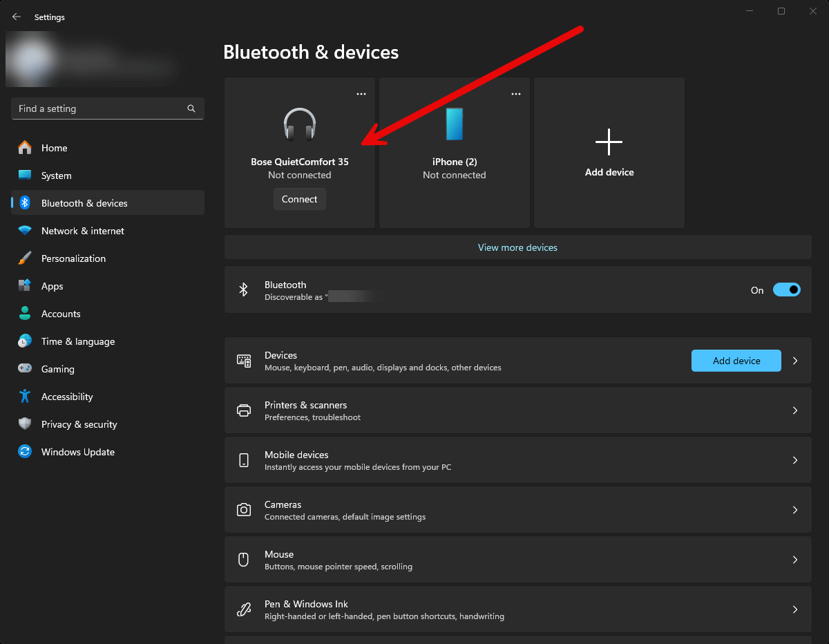This screenshot has width=829, height=644.
Task: Click the Cameras icon in the list
Action: [244, 510]
